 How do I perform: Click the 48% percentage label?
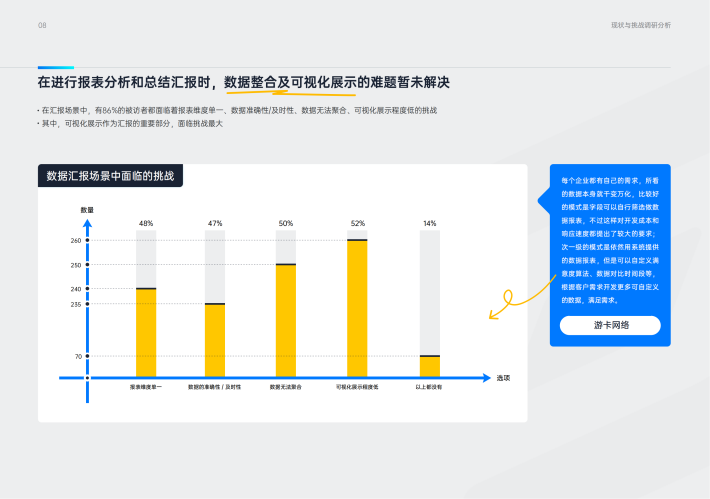click(146, 223)
